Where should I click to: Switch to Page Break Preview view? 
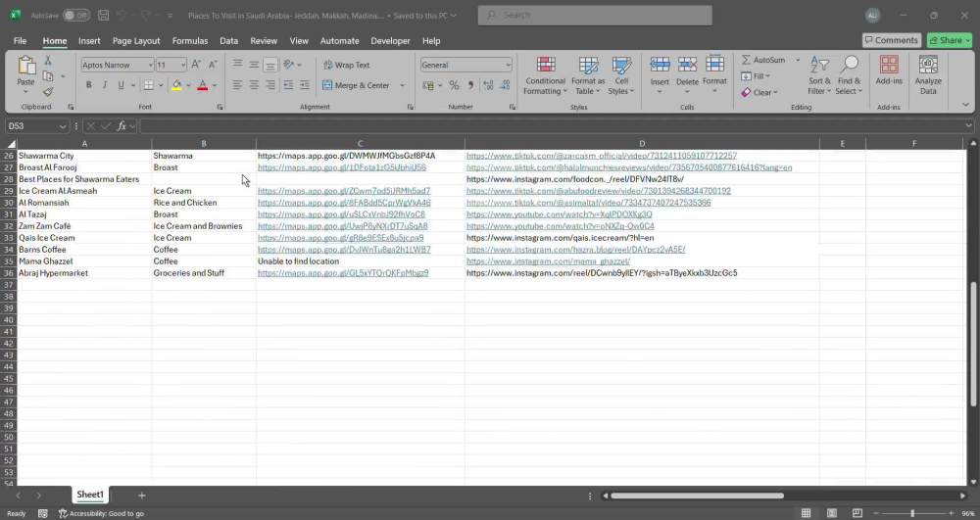[x=857, y=513]
